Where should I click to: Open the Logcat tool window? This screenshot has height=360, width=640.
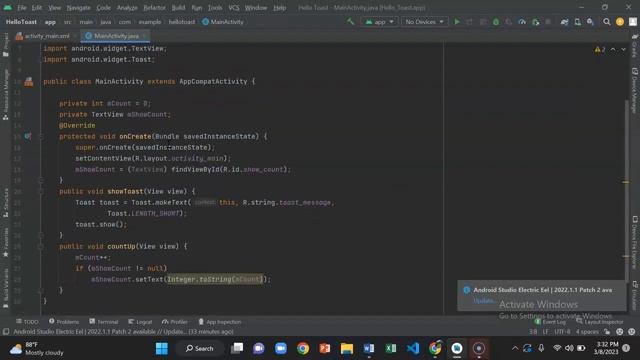[x=140, y=322]
